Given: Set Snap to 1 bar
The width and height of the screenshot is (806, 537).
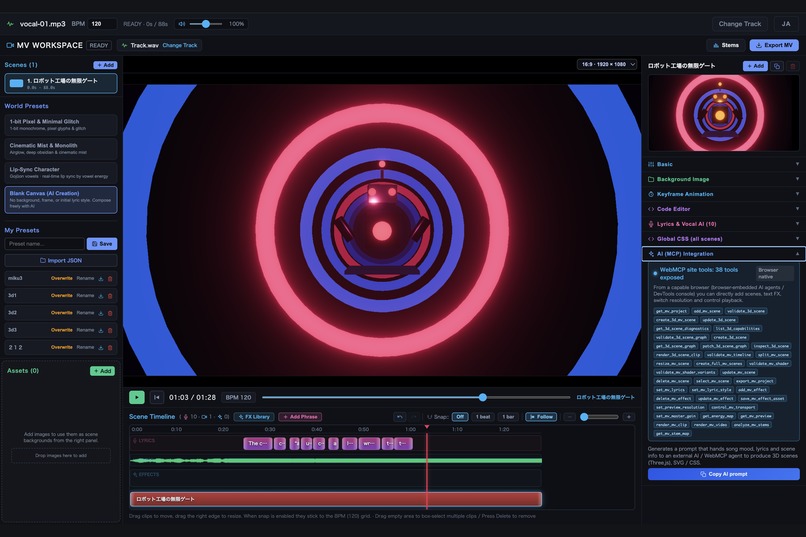Looking at the screenshot, I should coord(508,417).
